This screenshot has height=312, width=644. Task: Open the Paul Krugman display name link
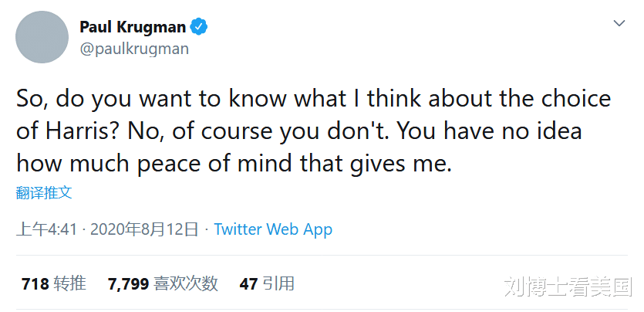point(133,27)
